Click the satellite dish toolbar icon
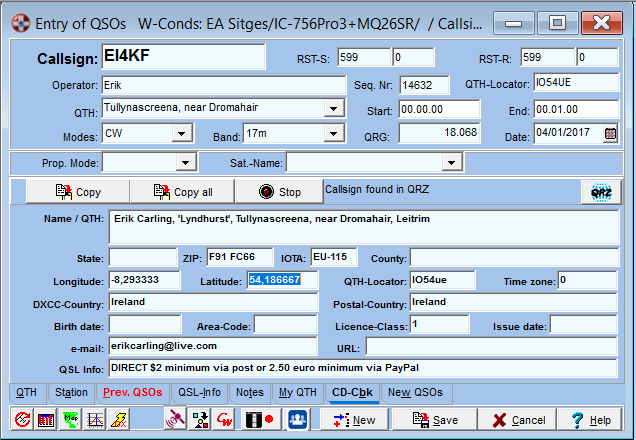636x440 pixels. (174, 420)
